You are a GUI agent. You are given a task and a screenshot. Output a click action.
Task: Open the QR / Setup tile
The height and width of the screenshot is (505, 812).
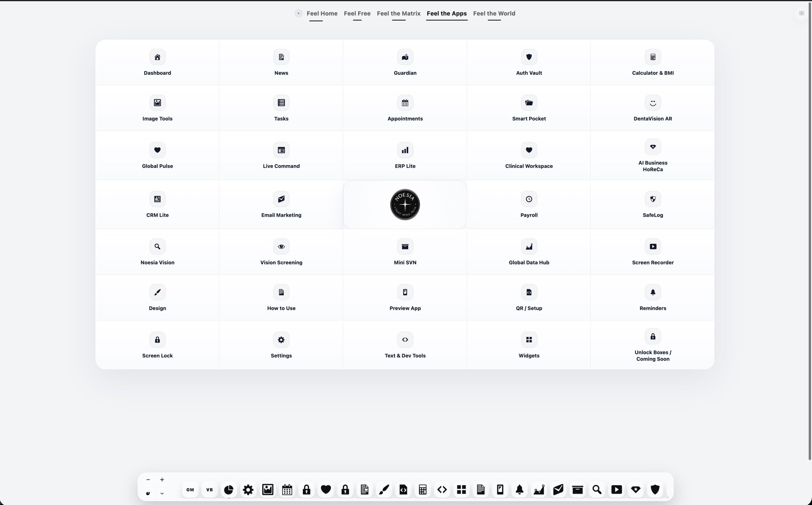pyautogui.click(x=529, y=298)
